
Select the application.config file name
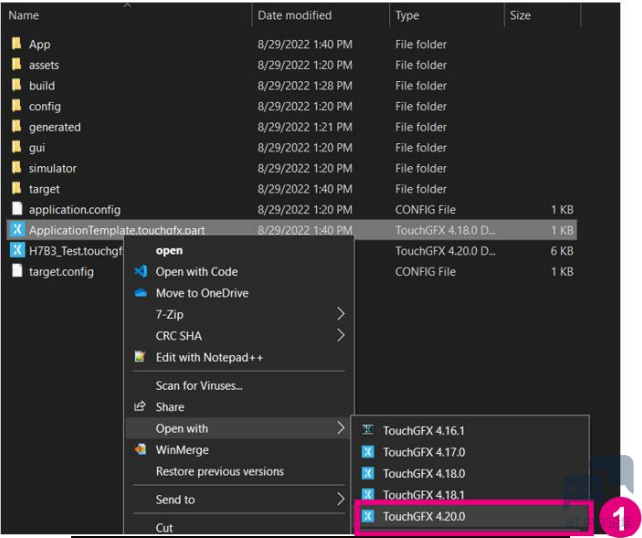(x=75, y=210)
